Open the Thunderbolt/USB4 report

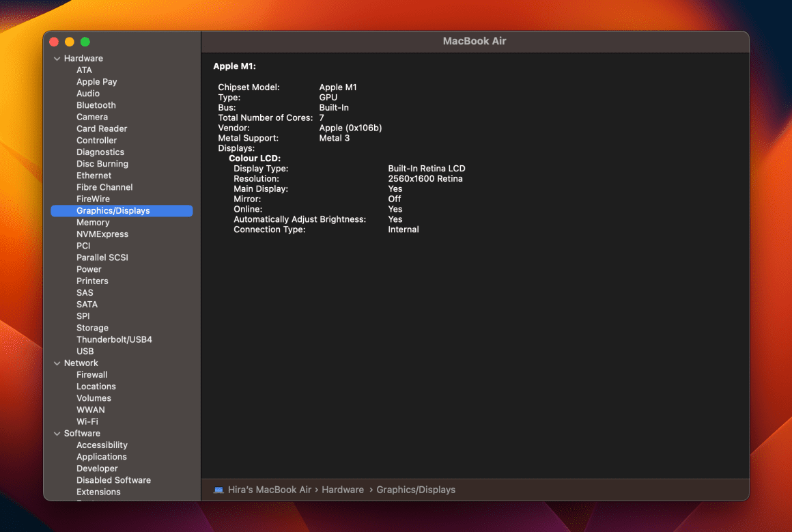pos(114,339)
